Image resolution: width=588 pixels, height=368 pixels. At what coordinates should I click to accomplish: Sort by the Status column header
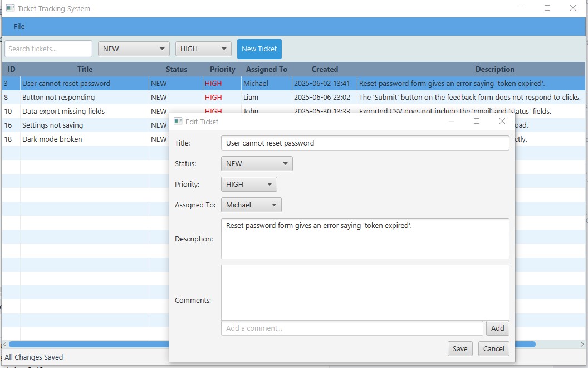[177, 69]
